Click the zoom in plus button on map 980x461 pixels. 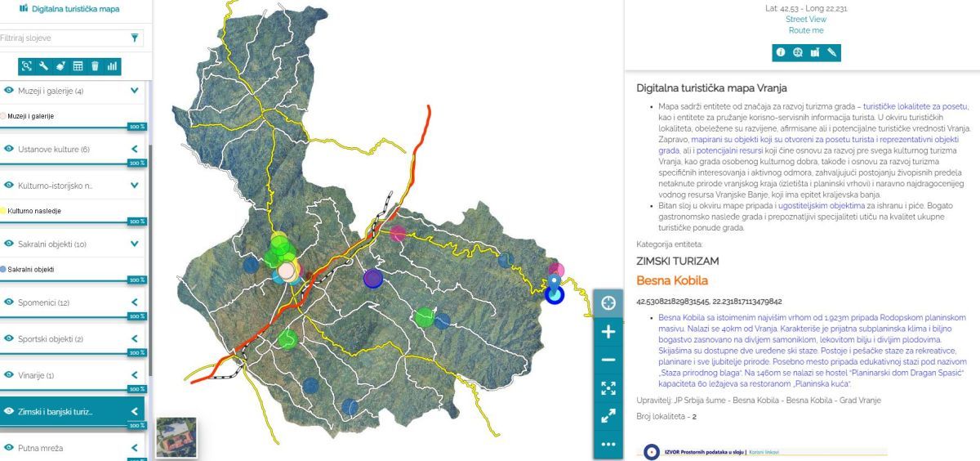coord(608,332)
